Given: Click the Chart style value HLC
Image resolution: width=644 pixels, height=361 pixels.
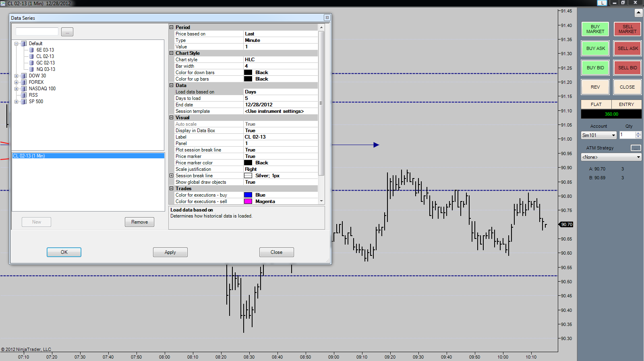Looking at the screenshot, I should click(281, 60).
